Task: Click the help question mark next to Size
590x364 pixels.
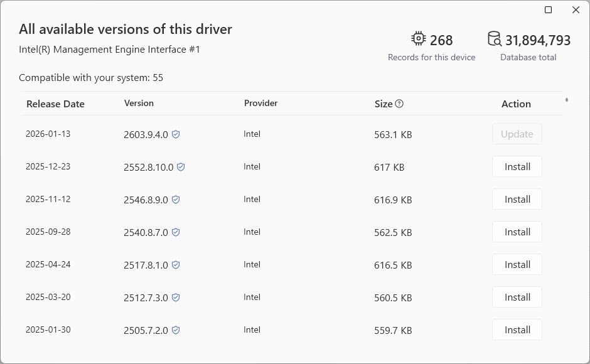Action: coord(399,104)
